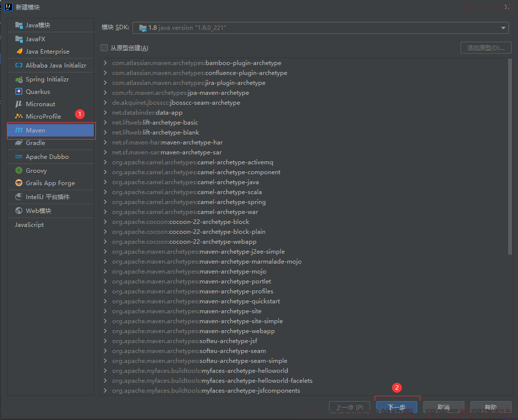This screenshot has height=420, width=518.
Task: Select Gradle module type
Action: 51,143
